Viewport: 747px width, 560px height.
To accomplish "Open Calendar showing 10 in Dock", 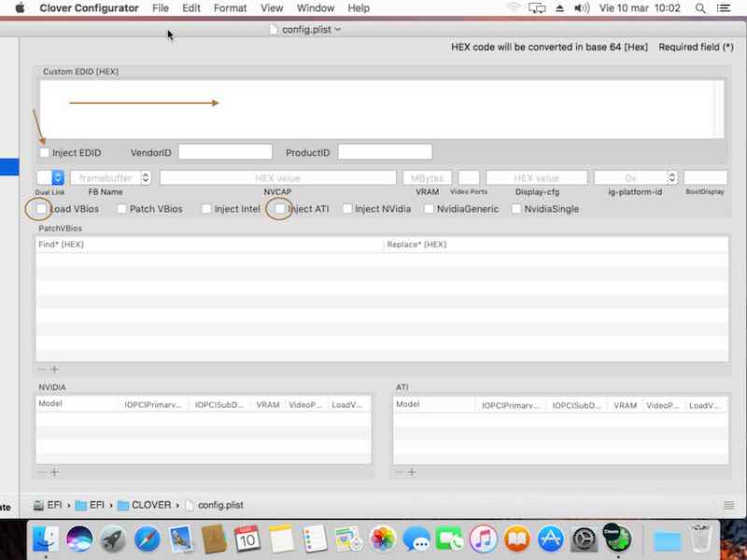I will coord(247,539).
